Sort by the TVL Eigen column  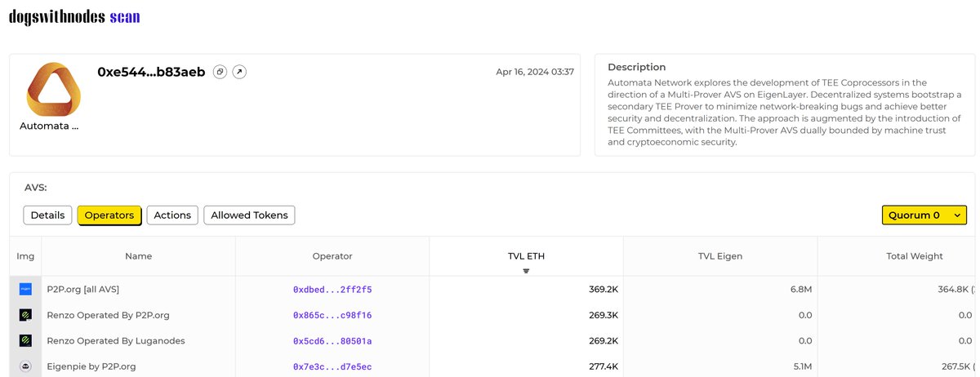(720, 256)
